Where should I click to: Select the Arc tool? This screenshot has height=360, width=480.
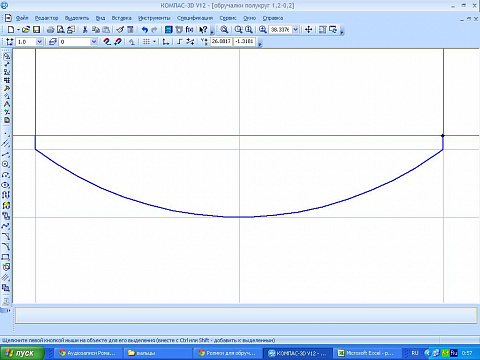tap(6, 175)
